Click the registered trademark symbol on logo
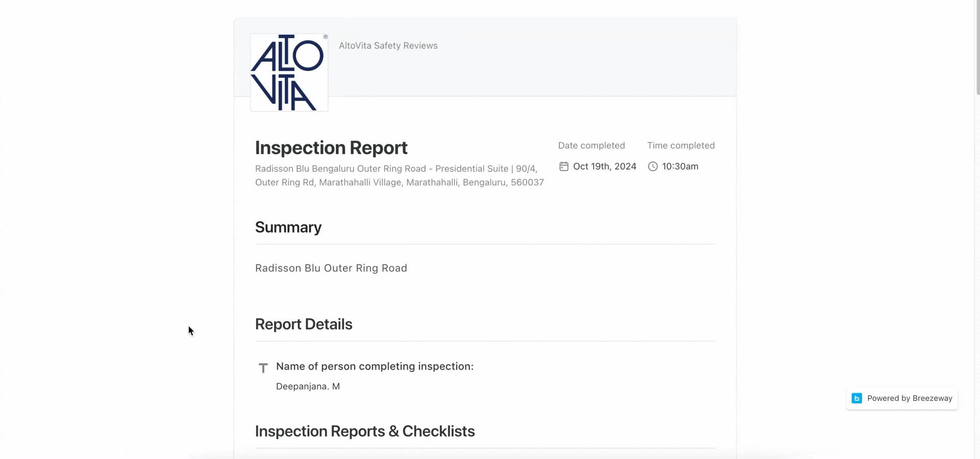980x459 pixels. tap(325, 37)
